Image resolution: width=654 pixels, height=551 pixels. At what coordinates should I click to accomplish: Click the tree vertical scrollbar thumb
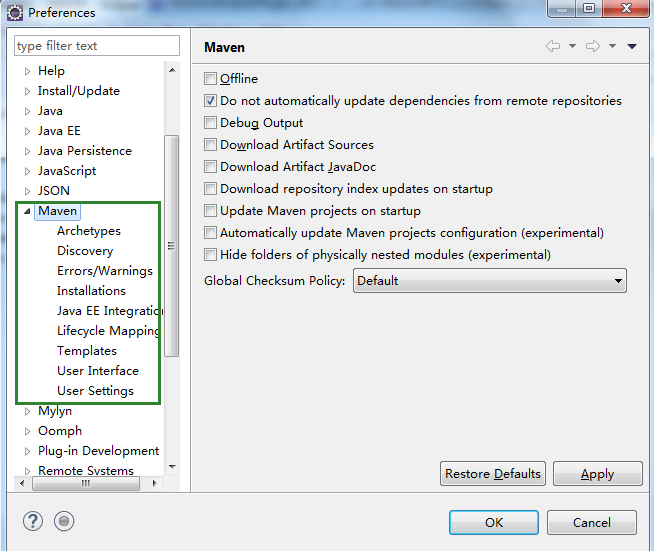click(x=171, y=246)
